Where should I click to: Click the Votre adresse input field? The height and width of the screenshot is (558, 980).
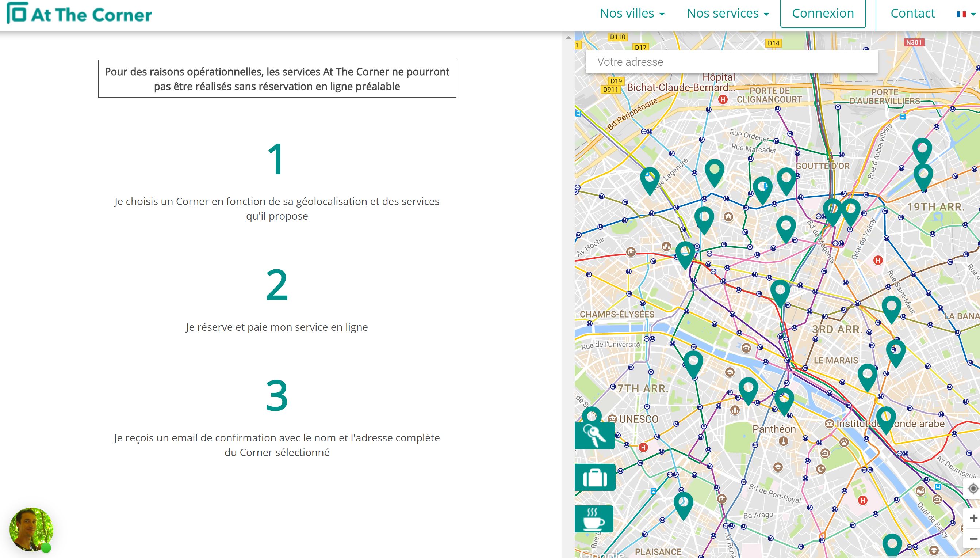click(731, 62)
